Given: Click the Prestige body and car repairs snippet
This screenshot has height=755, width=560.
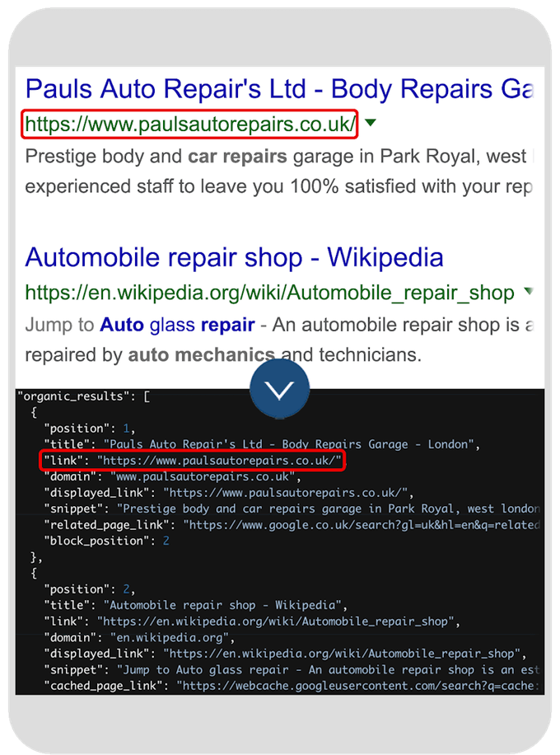Looking at the screenshot, I should click(x=279, y=171).
